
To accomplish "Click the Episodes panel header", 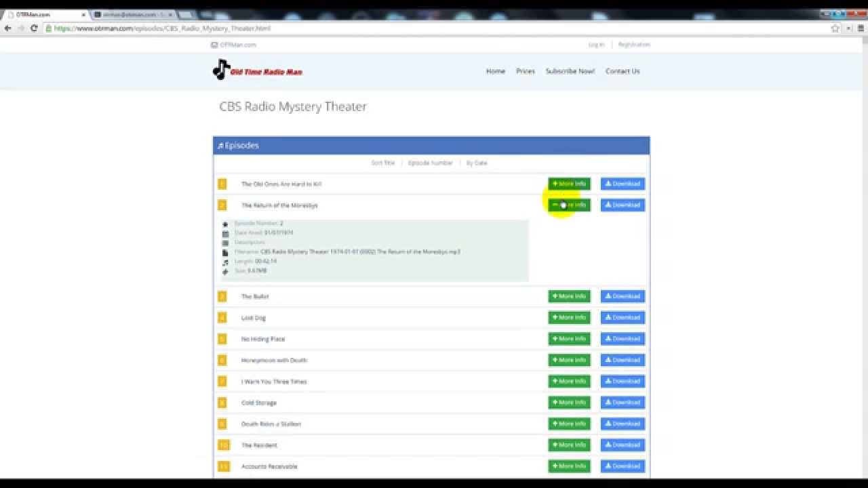I will coord(431,146).
